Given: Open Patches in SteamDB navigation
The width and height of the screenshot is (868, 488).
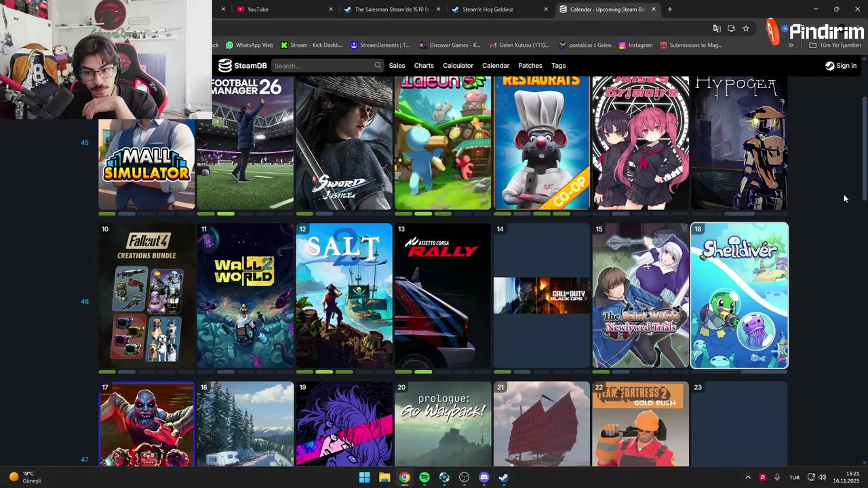Looking at the screenshot, I should tap(530, 66).
